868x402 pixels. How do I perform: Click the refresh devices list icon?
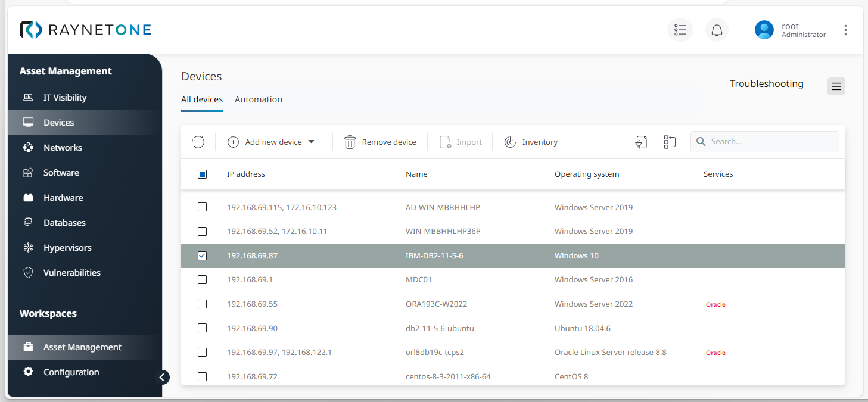coord(198,142)
